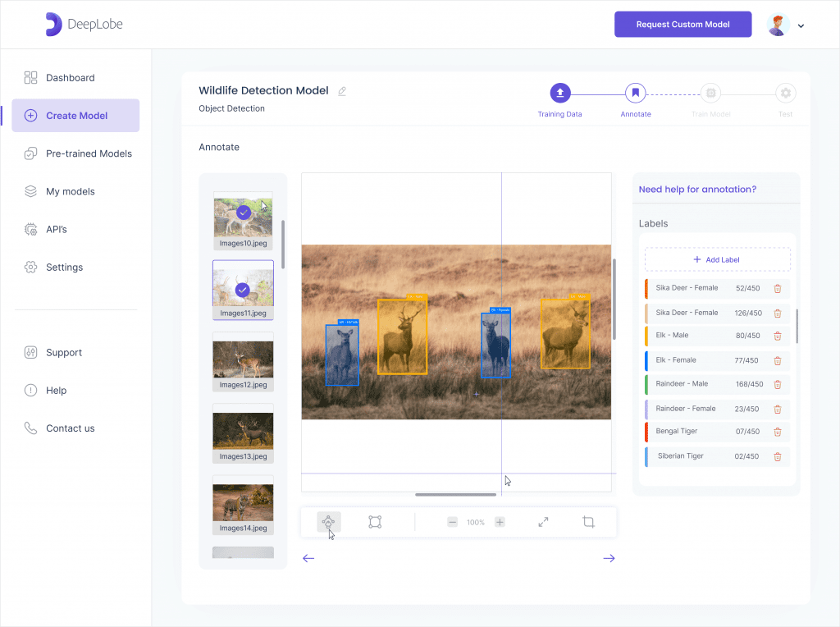This screenshot has height=627, width=840.
Task: Select rightmost yellow bounding box on canvas
Action: [x=565, y=333]
